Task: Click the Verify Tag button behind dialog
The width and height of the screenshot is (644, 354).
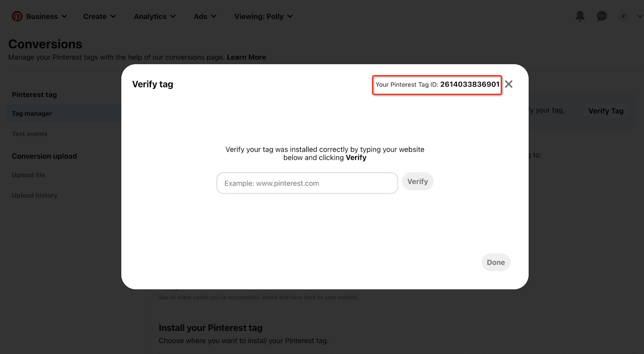Action: click(606, 111)
